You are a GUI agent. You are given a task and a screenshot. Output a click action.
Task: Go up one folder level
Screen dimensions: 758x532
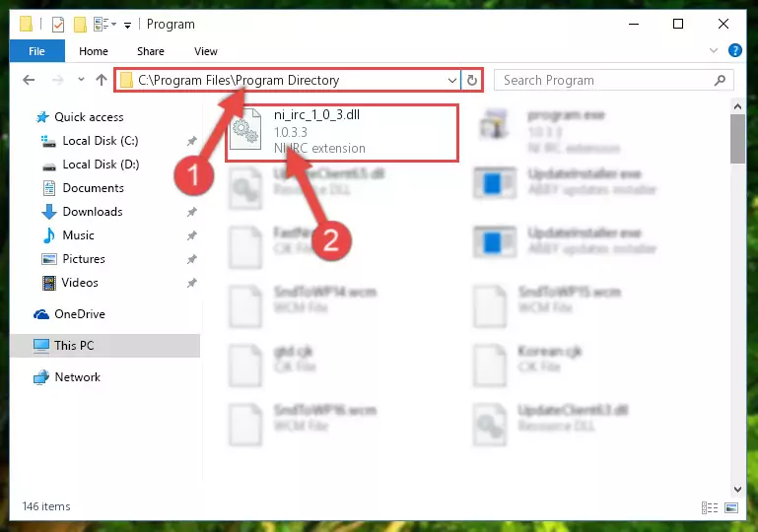(102, 80)
